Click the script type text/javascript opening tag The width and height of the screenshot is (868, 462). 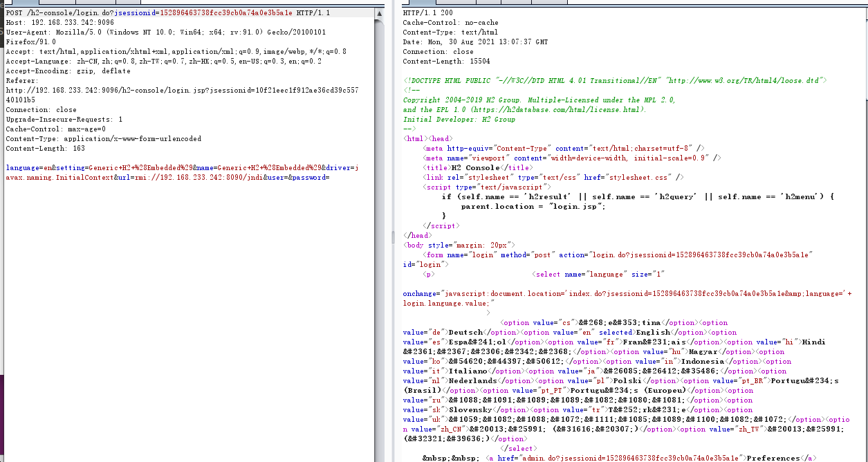tap(488, 187)
